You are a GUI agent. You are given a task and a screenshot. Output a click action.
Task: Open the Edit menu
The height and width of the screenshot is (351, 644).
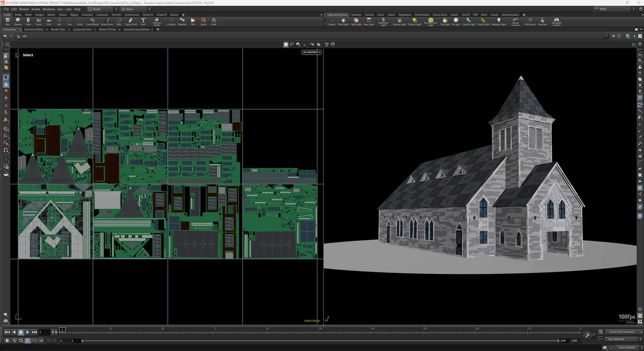pyautogui.click(x=14, y=9)
